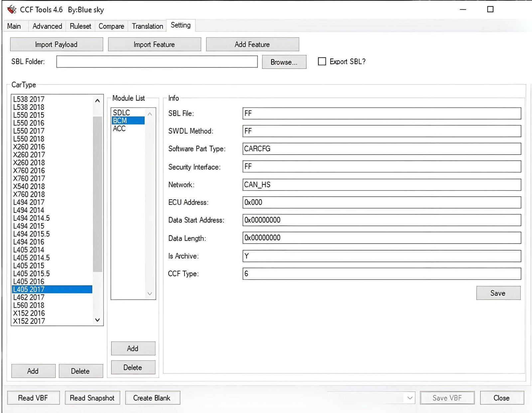
Task: Select car type X540 2018
Action: 52,186
